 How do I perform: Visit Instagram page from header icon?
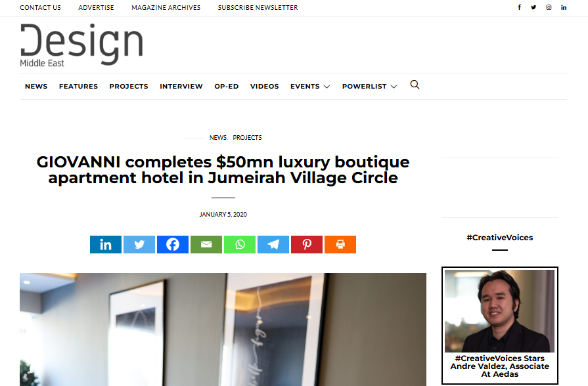pos(549,7)
